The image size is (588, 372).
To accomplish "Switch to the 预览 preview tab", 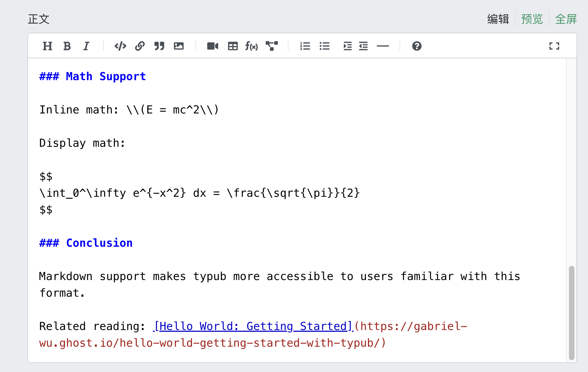I will tap(532, 19).
